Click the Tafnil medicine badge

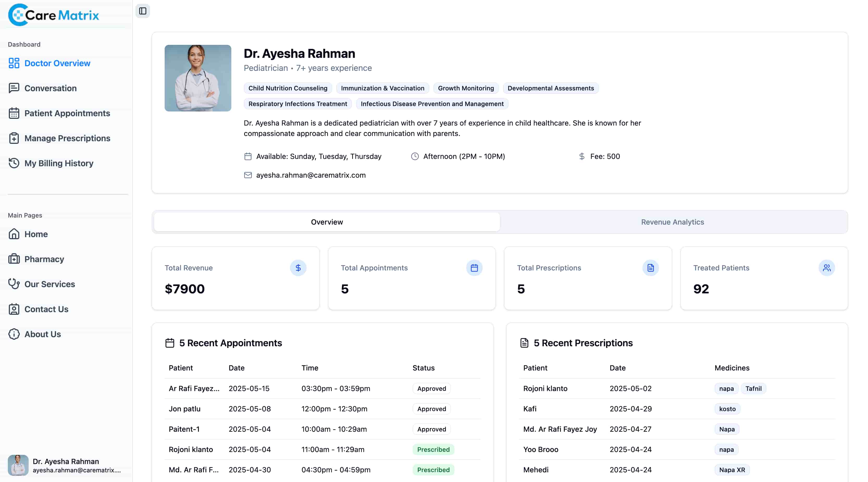(x=753, y=388)
